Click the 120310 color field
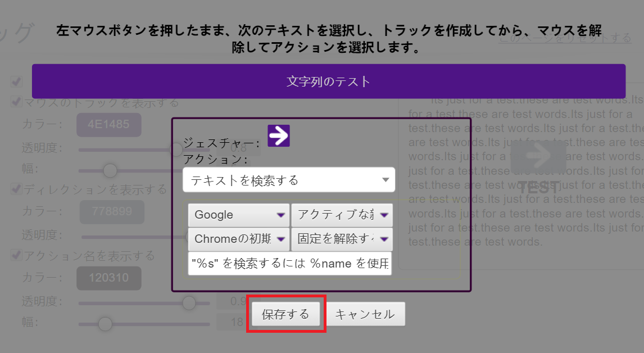644x353 pixels. (109, 278)
